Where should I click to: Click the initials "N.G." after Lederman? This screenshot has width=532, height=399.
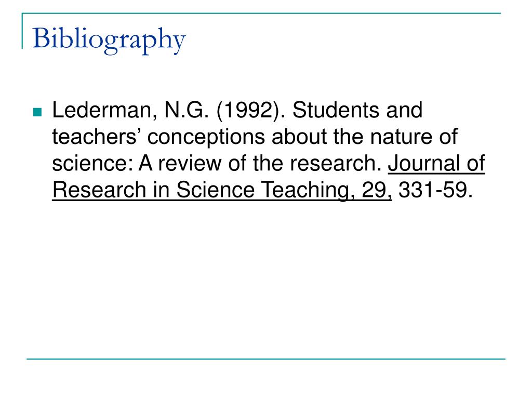[x=187, y=111]
